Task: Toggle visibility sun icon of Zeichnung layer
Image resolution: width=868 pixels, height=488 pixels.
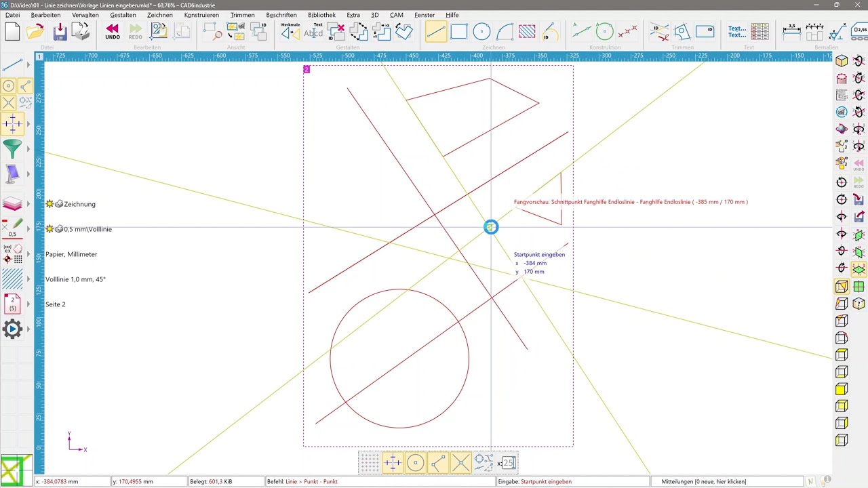Action: (50, 204)
